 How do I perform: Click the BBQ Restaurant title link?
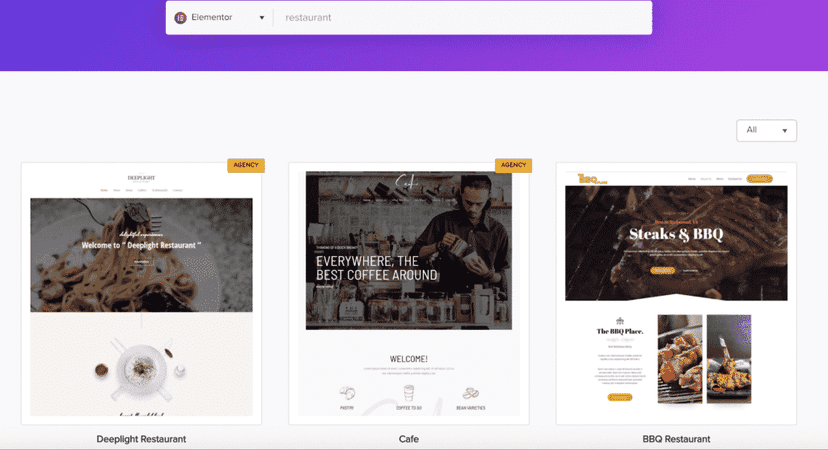pos(676,439)
